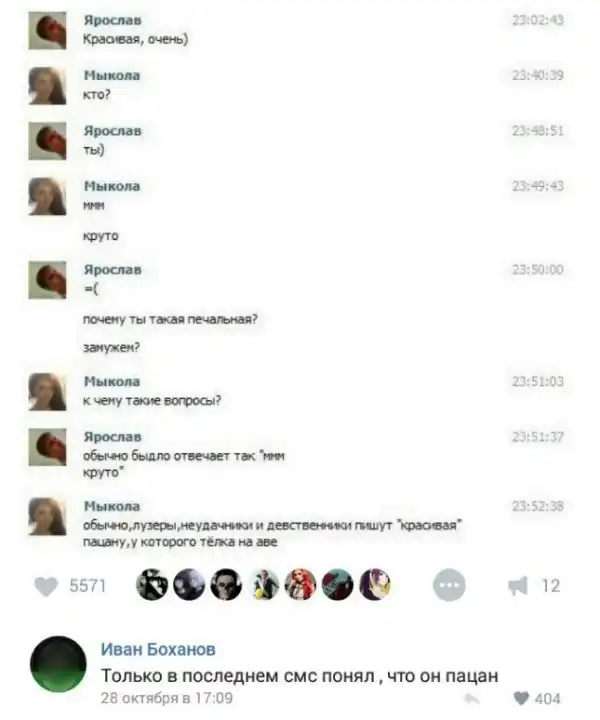This screenshot has height=720, width=600.
Task: Select Мыкола's last message about 'красивая'
Action: 272,534
